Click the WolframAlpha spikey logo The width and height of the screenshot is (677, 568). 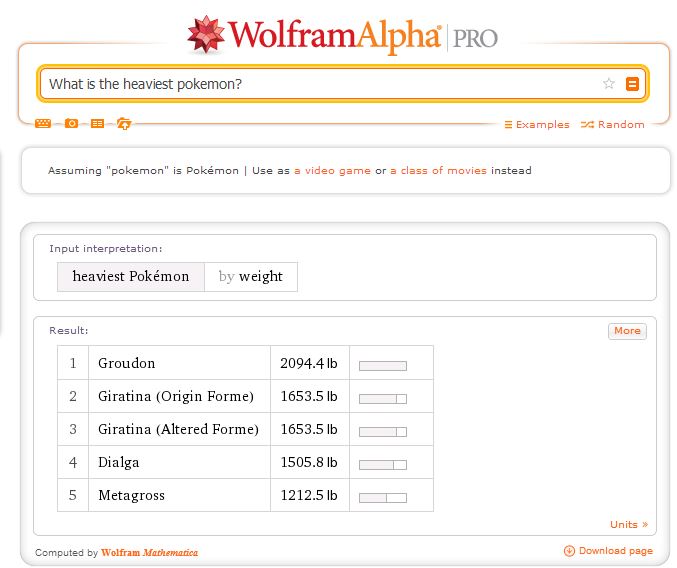[x=206, y=35]
